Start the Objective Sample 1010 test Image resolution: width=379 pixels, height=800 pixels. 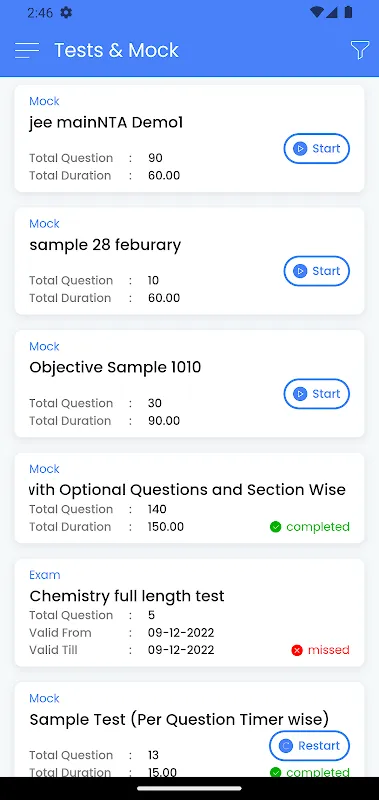[317, 394]
